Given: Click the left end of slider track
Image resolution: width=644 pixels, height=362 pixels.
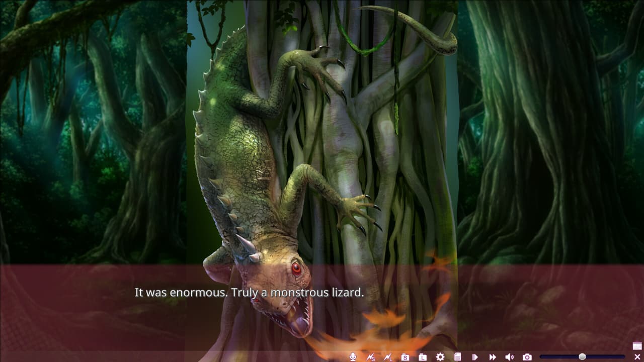Looking at the screenshot, I should pos(542,356).
